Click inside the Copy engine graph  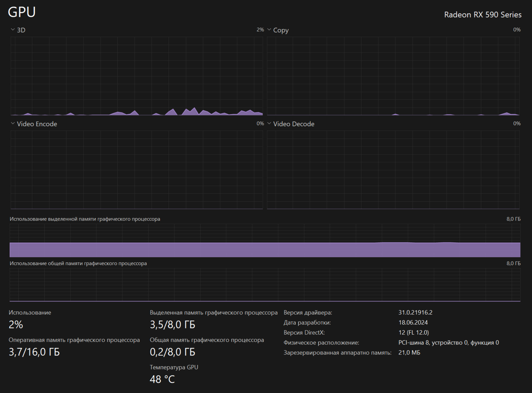pos(393,76)
